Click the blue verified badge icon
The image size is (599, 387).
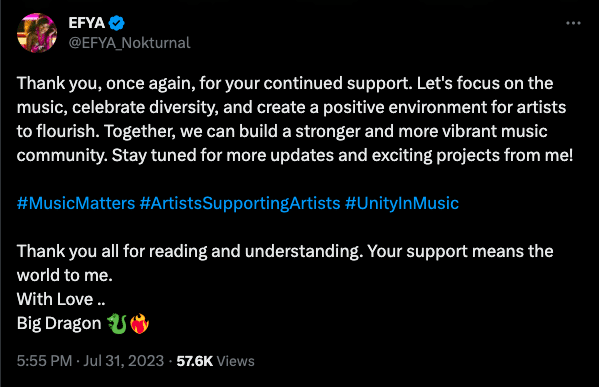point(117,23)
